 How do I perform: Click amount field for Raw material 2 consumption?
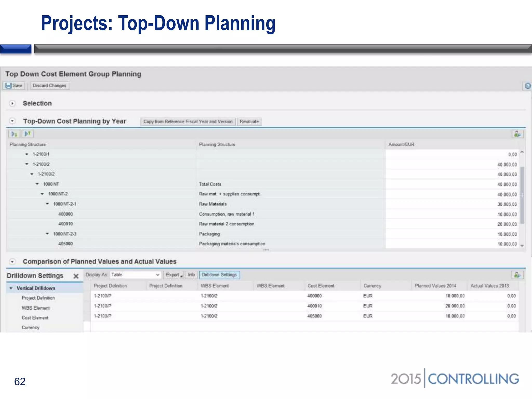(452, 224)
